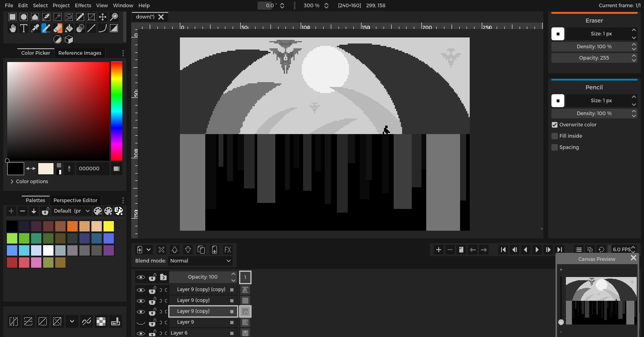Select the Bucket fill tool

click(x=69, y=28)
